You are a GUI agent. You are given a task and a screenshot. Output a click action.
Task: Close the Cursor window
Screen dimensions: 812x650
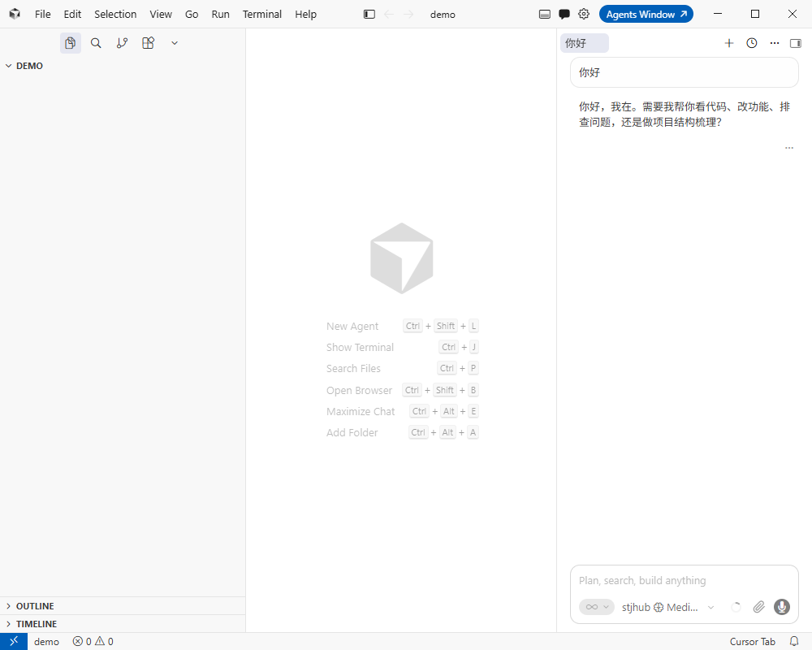(793, 14)
